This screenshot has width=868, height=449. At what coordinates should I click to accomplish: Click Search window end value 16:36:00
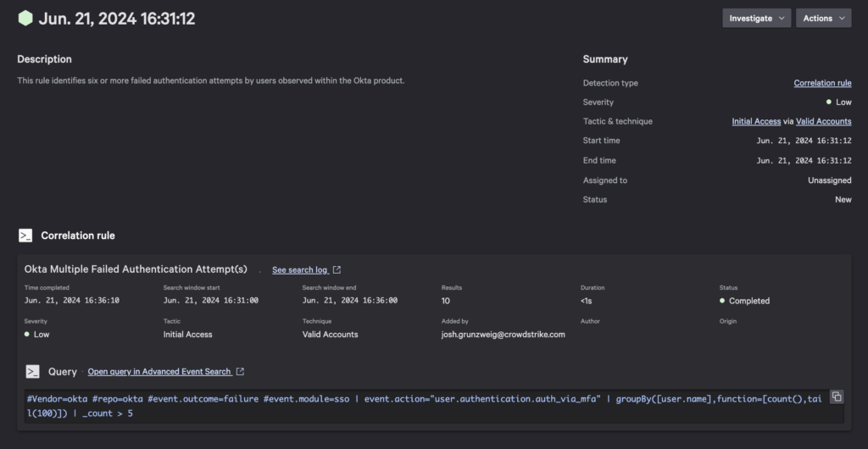pyautogui.click(x=350, y=301)
